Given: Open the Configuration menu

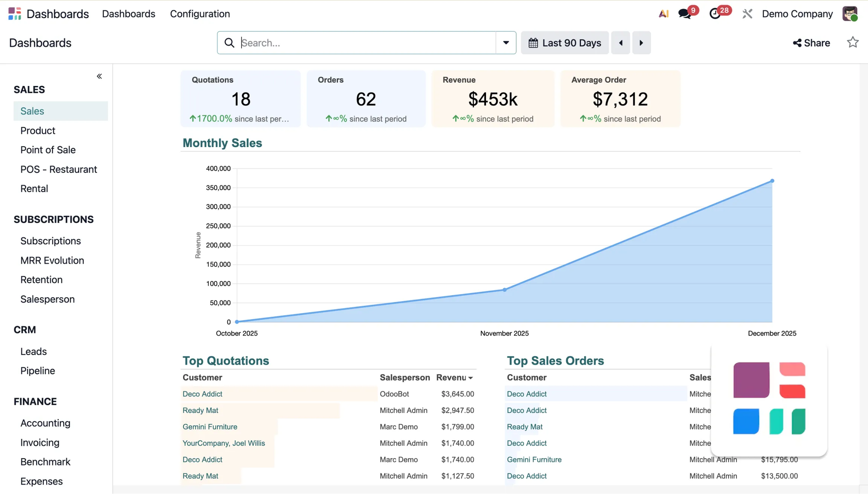Looking at the screenshot, I should click(x=200, y=14).
